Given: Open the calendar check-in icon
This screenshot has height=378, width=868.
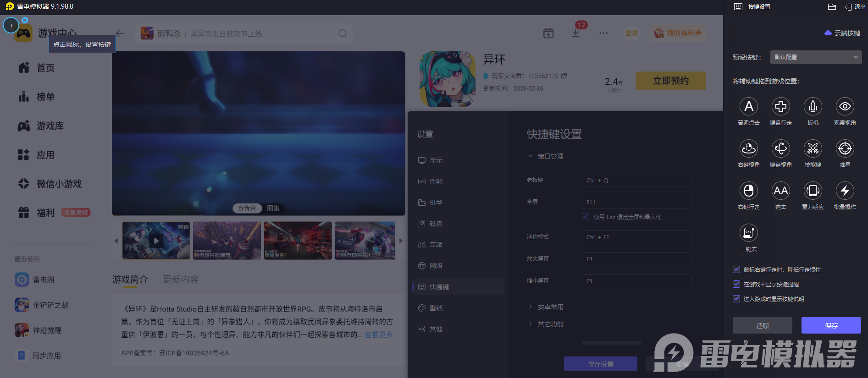Looking at the screenshot, I should tap(548, 33).
